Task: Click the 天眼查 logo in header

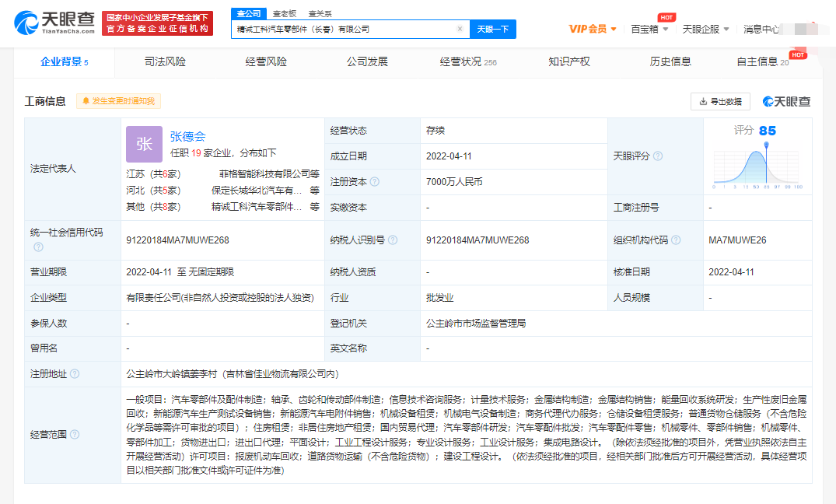Action: (x=54, y=23)
